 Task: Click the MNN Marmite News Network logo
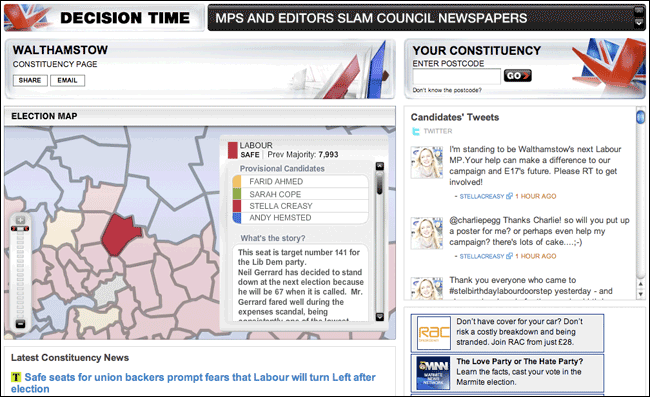(x=434, y=373)
